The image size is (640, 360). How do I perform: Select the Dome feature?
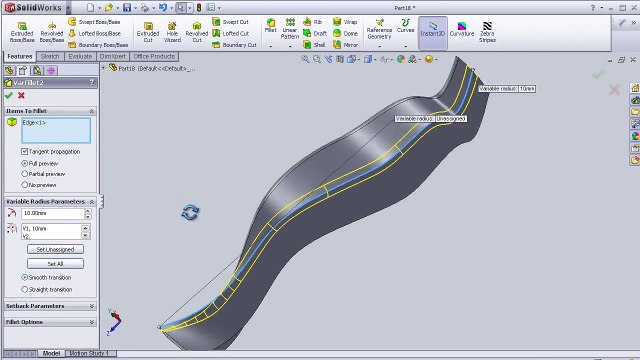pos(346,33)
